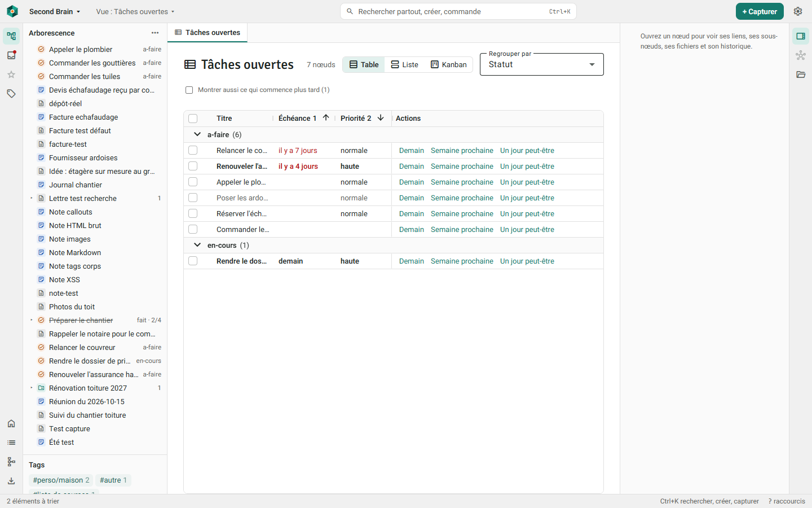The height and width of the screenshot is (508, 812).
Task: Click the Second Brain hexagon logo
Action: (x=12, y=11)
